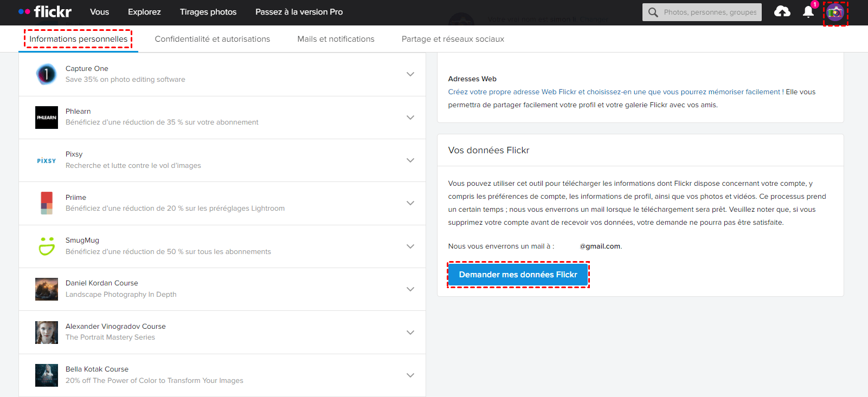This screenshot has width=868, height=397.
Task: Follow the Créez votre propre adresse Web link
Action: (x=614, y=92)
